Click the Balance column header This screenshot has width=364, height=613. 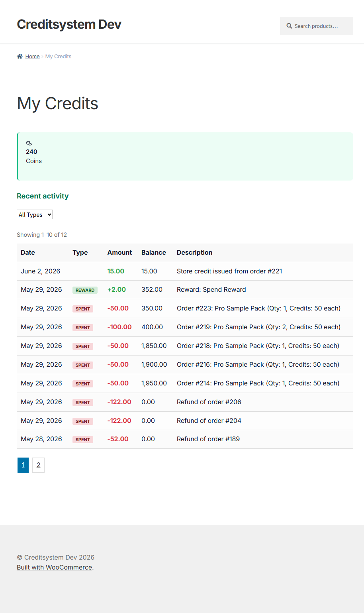[154, 252]
